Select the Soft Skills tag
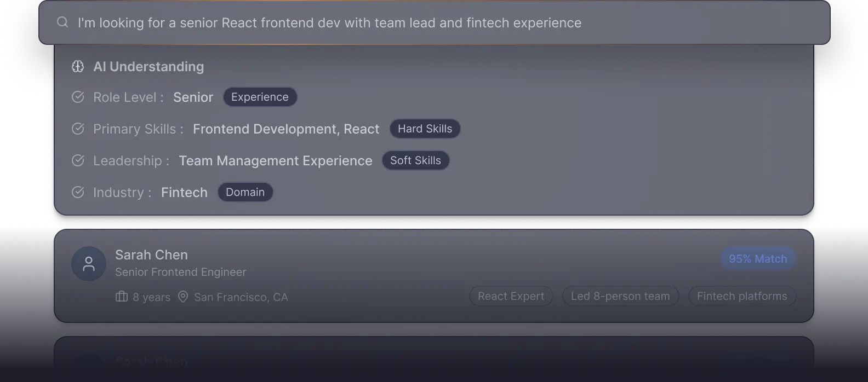Viewport: 868px width, 382px height. 415,160
